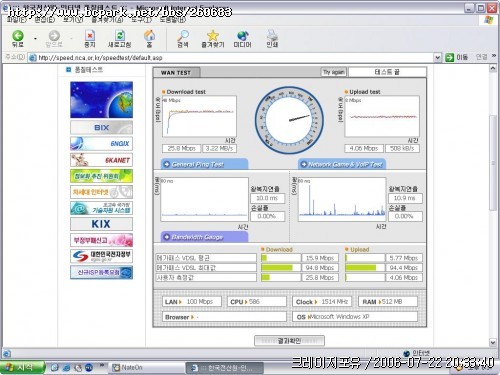The width and height of the screenshot is (500, 375).
Task: Open the first menu bar item (File)
Action: pyautogui.click(x=17, y=20)
